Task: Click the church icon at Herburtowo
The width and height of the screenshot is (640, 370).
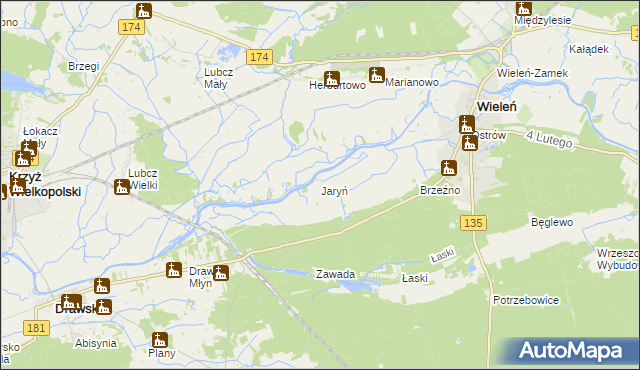Action: 332,79
